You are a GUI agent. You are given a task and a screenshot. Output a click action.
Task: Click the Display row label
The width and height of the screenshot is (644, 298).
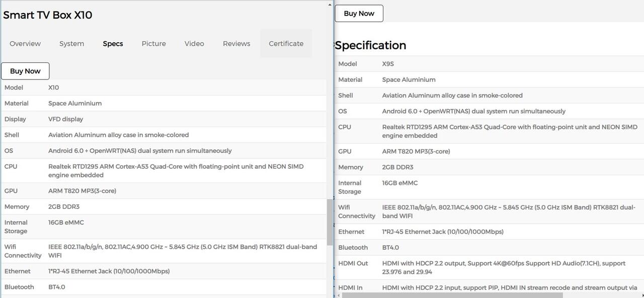coord(15,119)
